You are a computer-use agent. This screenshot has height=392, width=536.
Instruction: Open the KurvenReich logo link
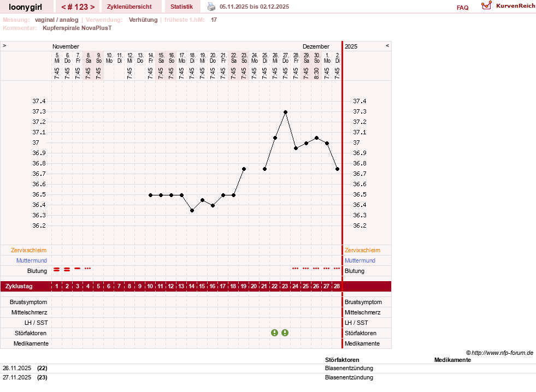(x=508, y=6)
